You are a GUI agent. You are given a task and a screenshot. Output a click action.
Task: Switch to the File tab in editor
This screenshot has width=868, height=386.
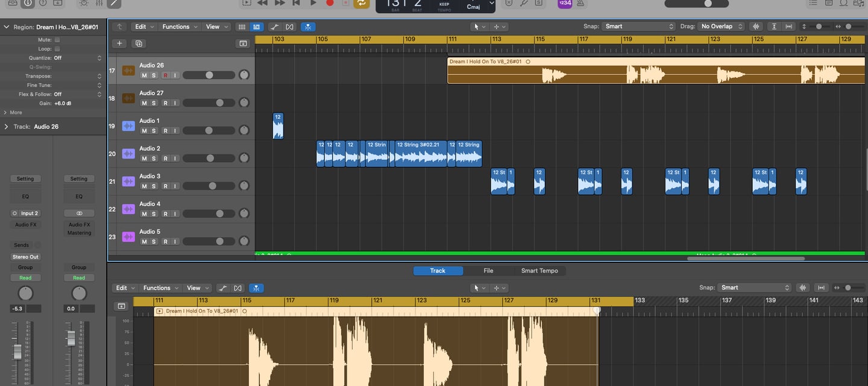tap(488, 271)
